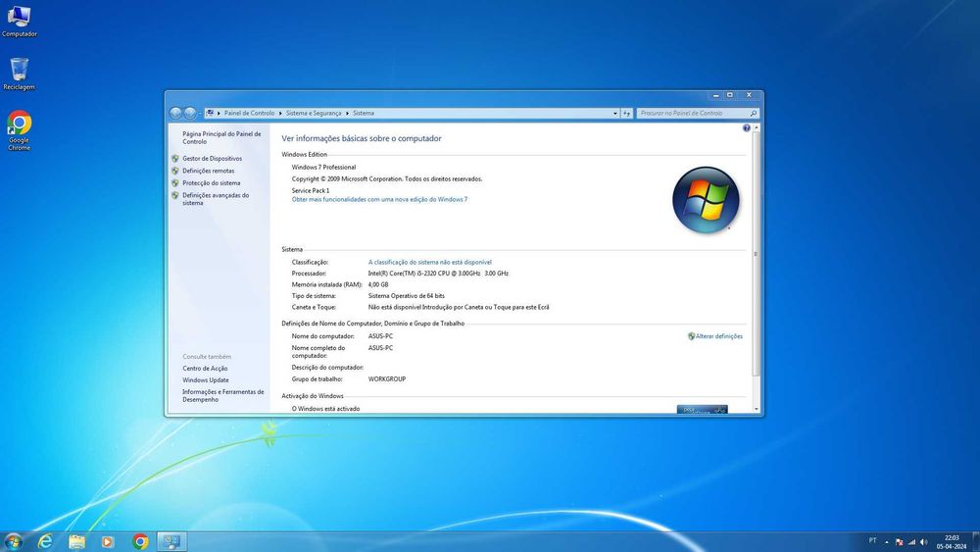The width and height of the screenshot is (980, 552).
Task: Click the shield icon beside Gestor de Dispositivos
Action: [x=175, y=159]
